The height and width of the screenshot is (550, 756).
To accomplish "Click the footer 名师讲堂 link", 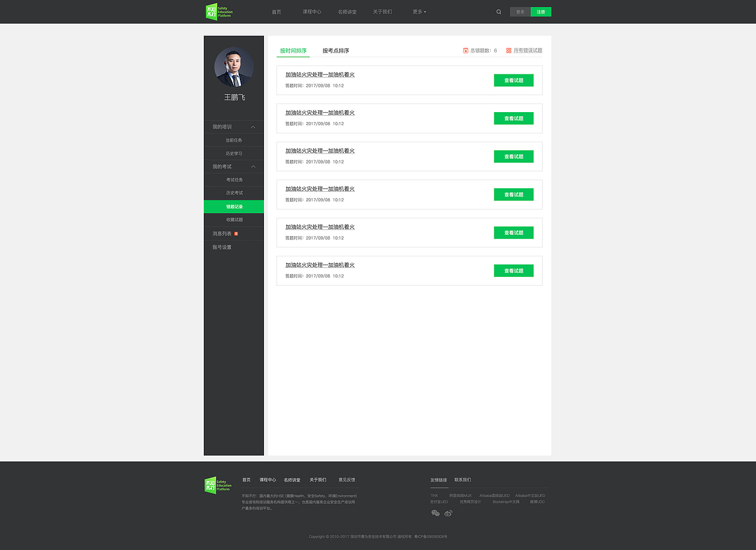I will tap(292, 480).
